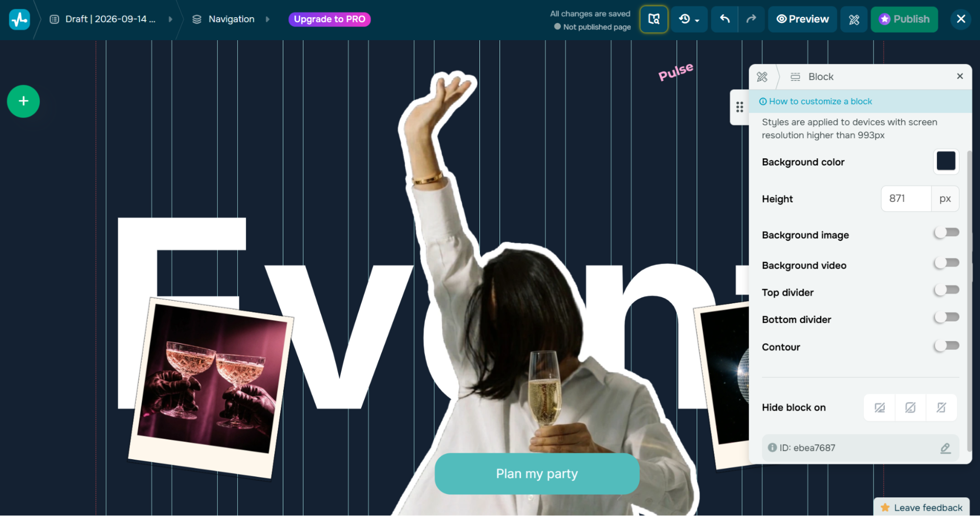Open the design tools icon beside Preview

click(854, 19)
